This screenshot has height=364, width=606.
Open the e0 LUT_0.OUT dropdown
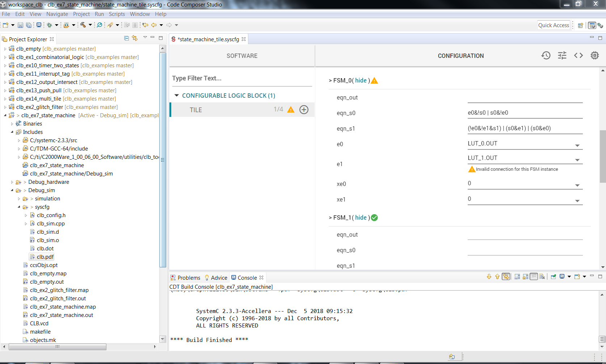click(x=577, y=145)
